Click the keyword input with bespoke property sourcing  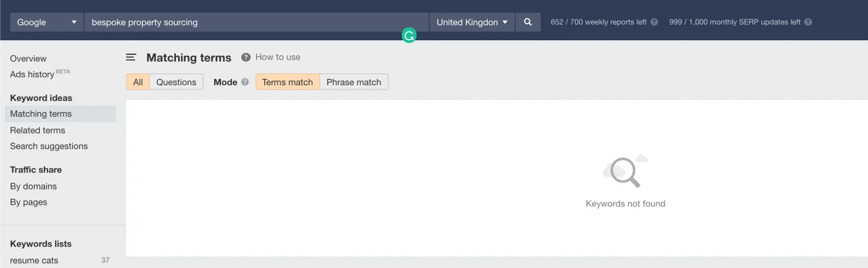(256, 22)
